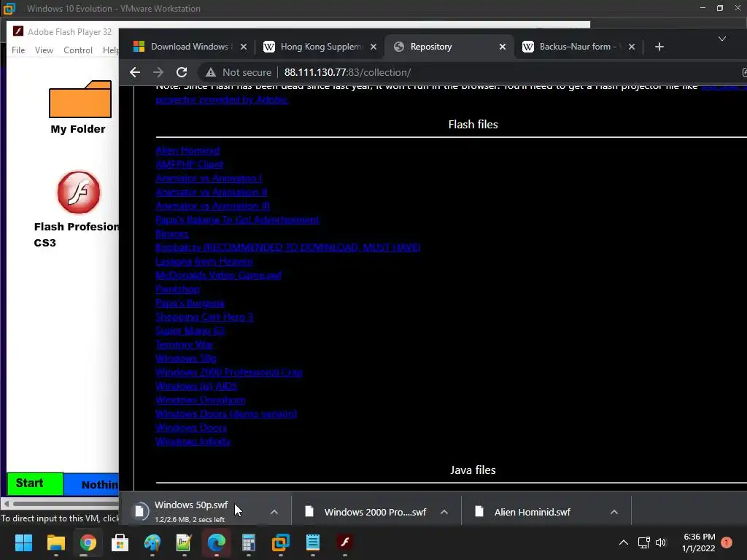747x560 pixels.
Task: Open VMware Workstation from the taskbar
Action: tap(281, 542)
